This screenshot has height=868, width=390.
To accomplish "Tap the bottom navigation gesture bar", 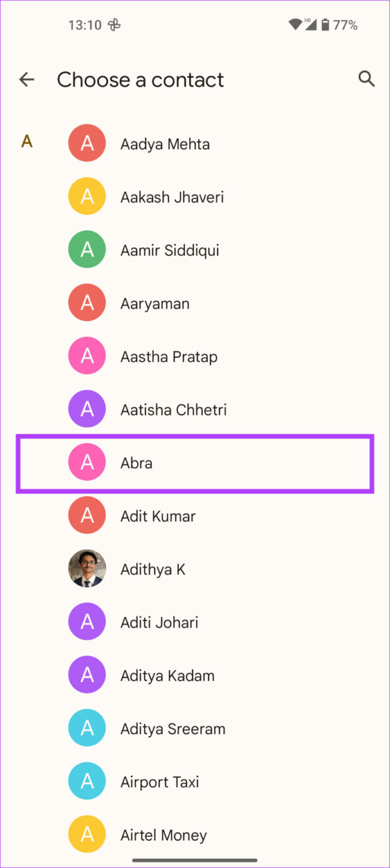I will (195, 861).
